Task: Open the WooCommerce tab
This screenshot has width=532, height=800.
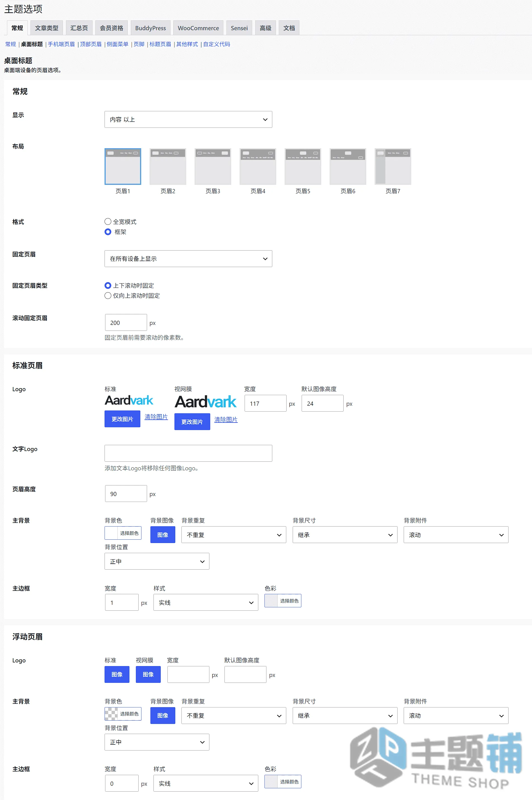Action: [198, 28]
